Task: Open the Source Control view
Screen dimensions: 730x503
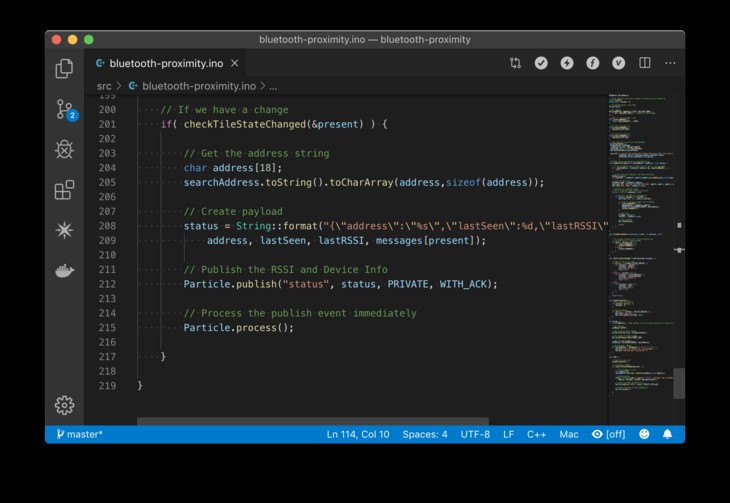Action: [64, 109]
